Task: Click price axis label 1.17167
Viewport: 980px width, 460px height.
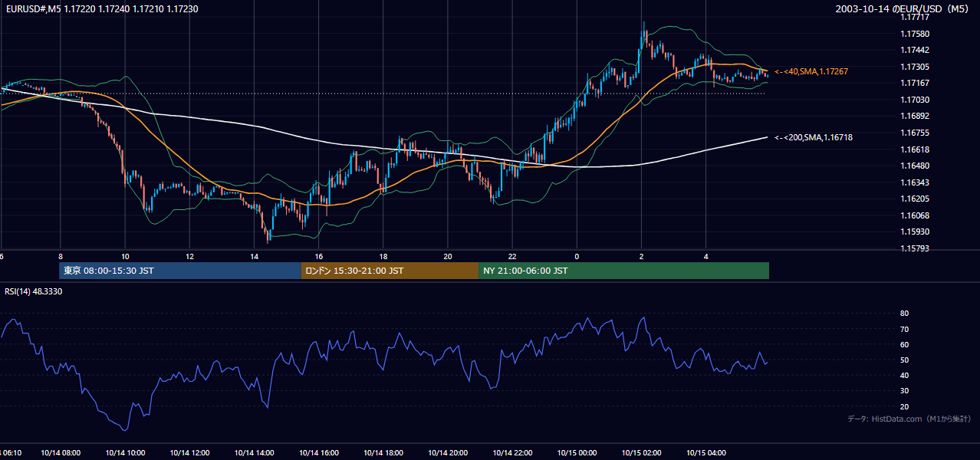Action: [x=915, y=83]
